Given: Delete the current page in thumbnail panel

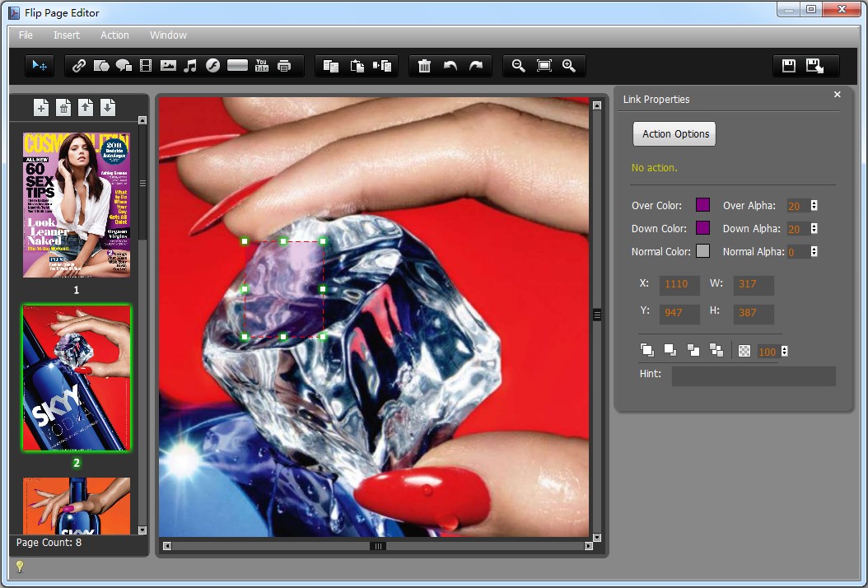Looking at the screenshot, I should (63, 107).
